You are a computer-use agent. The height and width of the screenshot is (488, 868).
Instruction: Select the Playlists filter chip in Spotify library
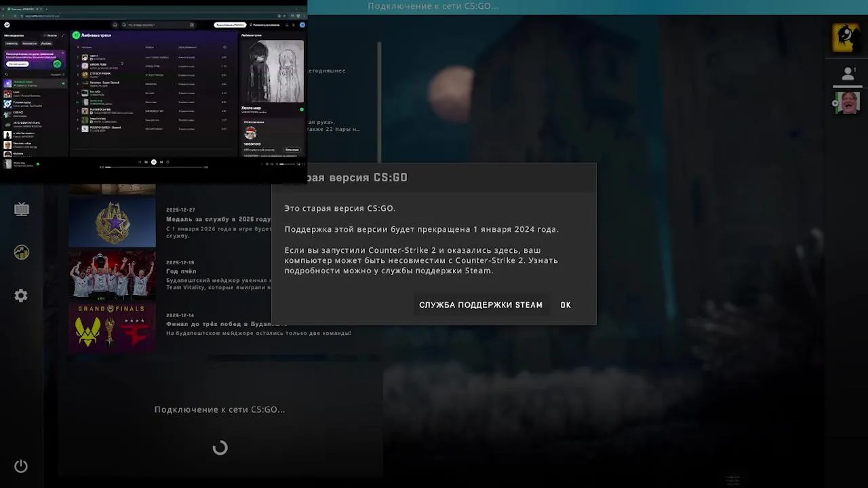12,43
